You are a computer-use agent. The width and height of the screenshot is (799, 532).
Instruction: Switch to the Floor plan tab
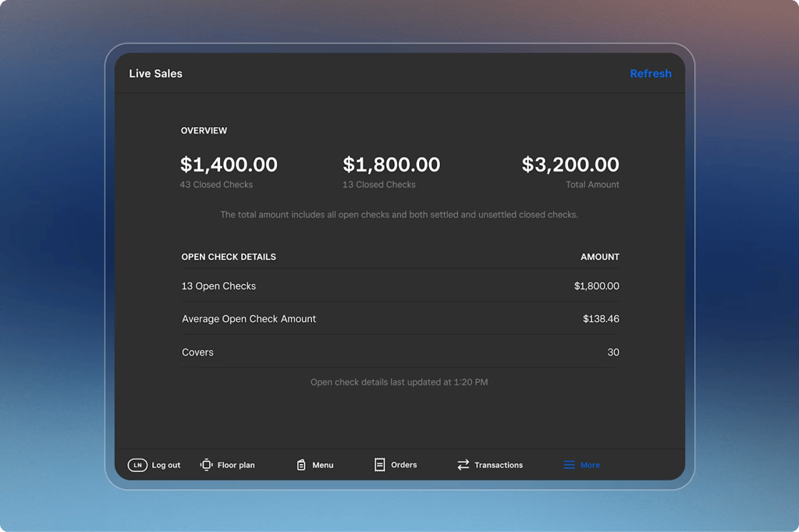coord(236,465)
